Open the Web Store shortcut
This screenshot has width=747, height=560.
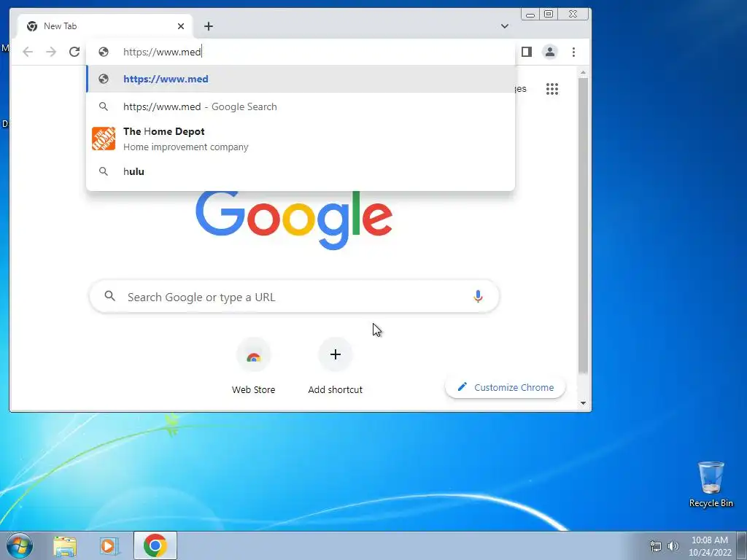pyautogui.click(x=253, y=366)
